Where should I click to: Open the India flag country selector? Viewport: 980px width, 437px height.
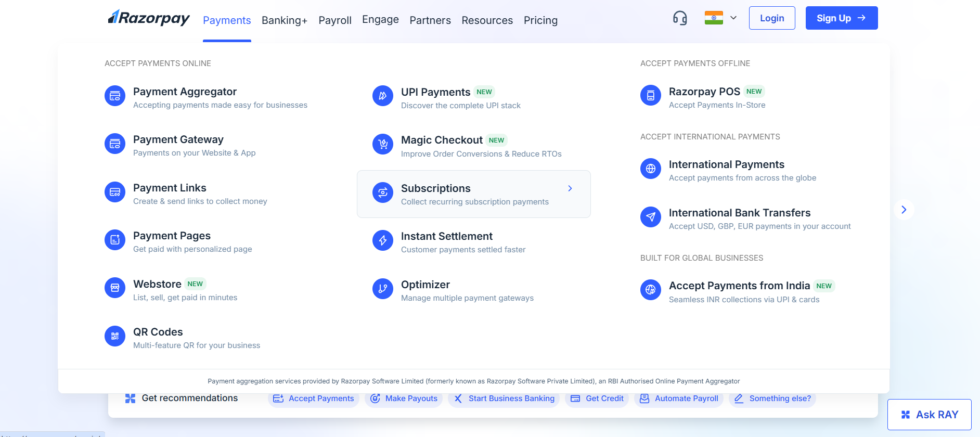point(714,18)
